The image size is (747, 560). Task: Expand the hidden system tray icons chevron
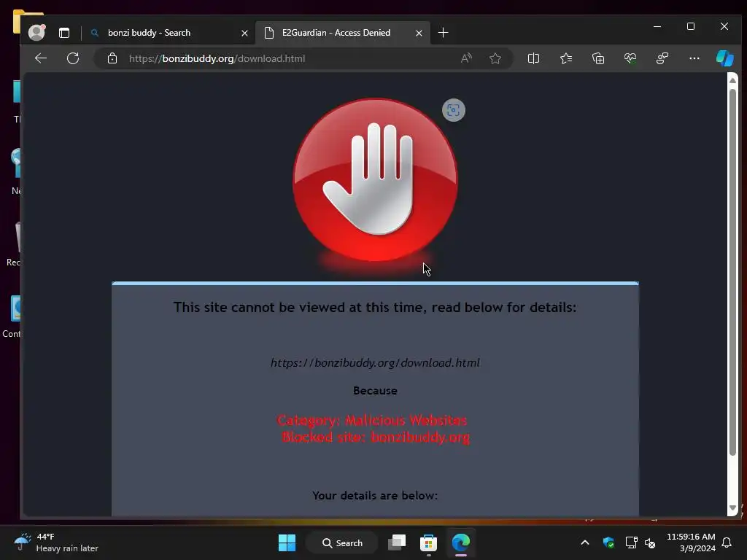pyautogui.click(x=585, y=542)
